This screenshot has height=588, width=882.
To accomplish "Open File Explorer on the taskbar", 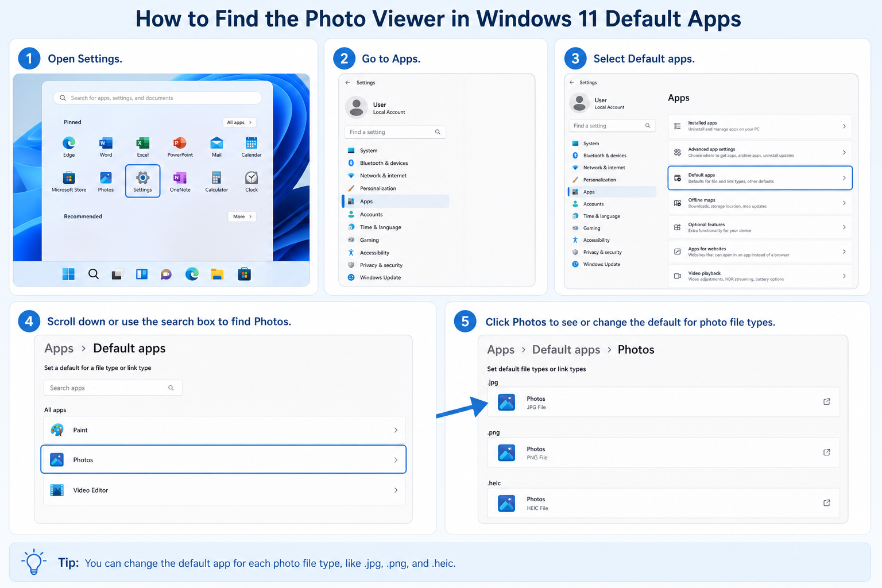I will (217, 274).
